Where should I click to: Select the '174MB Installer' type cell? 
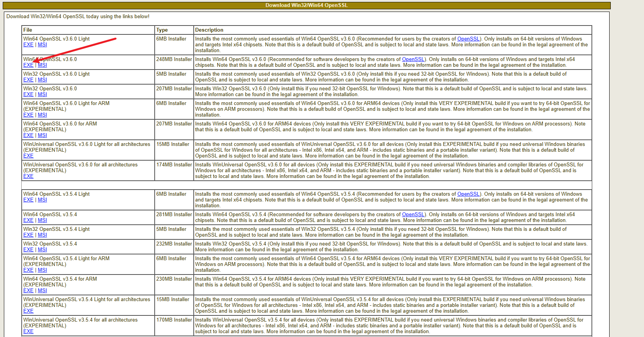click(174, 171)
